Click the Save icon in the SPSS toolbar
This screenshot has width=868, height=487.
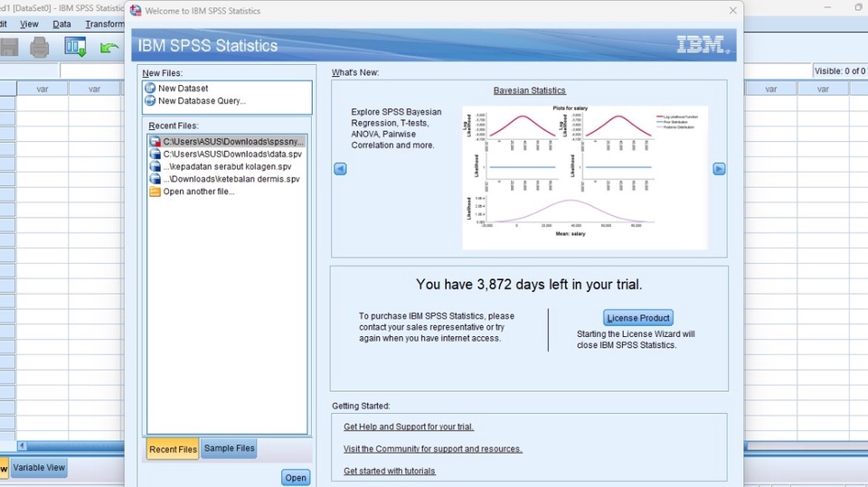[x=9, y=47]
